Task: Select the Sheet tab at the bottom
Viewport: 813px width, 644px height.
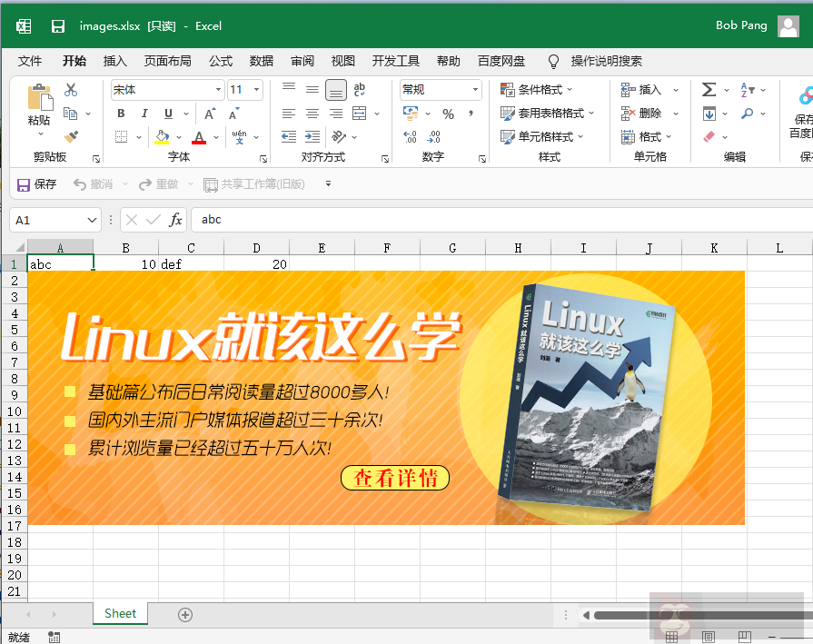Action: tap(120, 613)
